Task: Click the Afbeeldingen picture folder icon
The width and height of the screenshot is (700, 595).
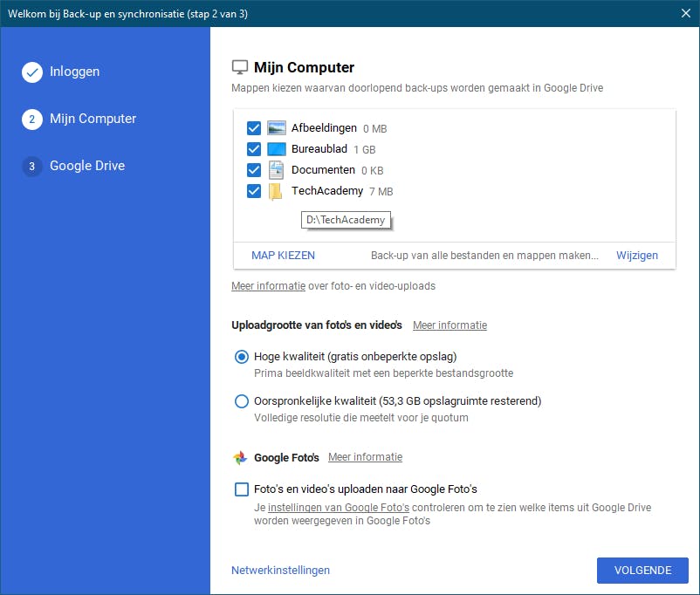Action: [x=277, y=128]
